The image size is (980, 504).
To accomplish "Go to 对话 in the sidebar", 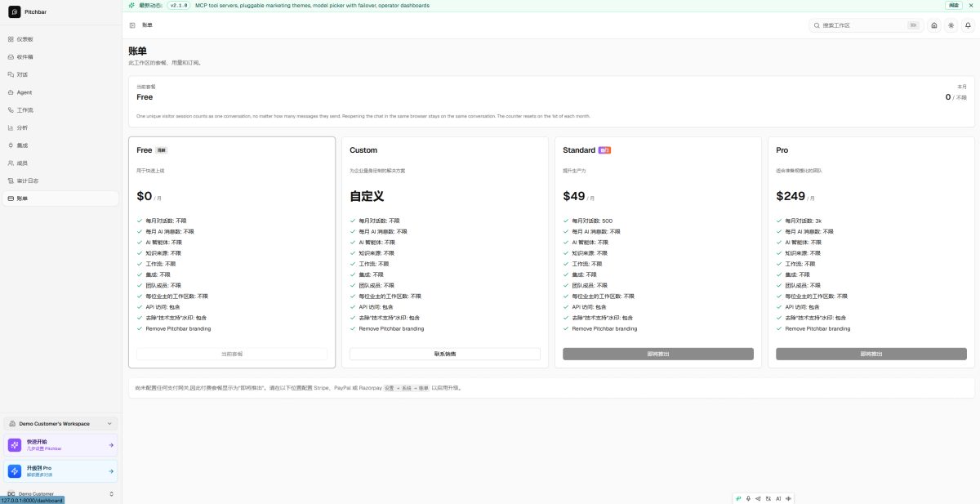I will pos(60,74).
